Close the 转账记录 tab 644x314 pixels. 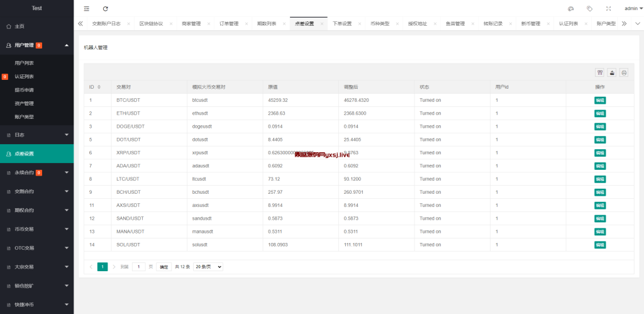point(511,24)
